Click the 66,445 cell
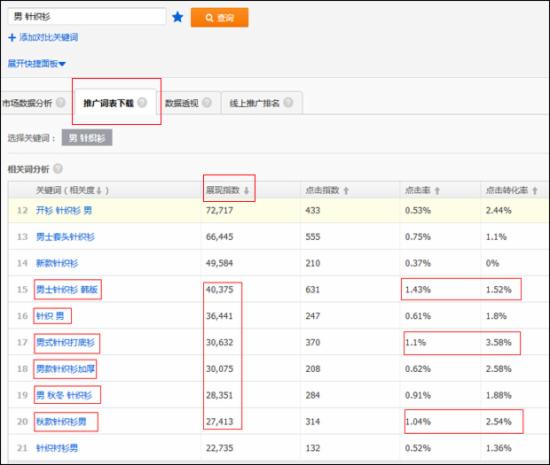 pos(219,237)
